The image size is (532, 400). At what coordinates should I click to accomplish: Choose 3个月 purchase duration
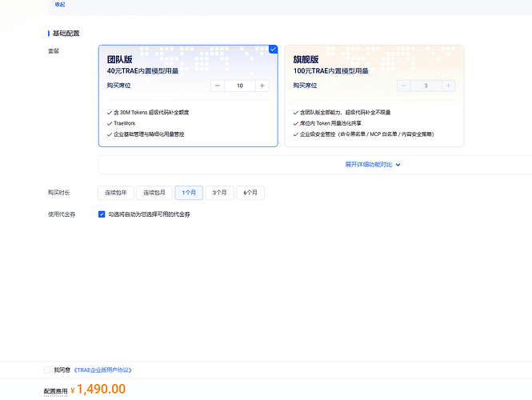219,193
